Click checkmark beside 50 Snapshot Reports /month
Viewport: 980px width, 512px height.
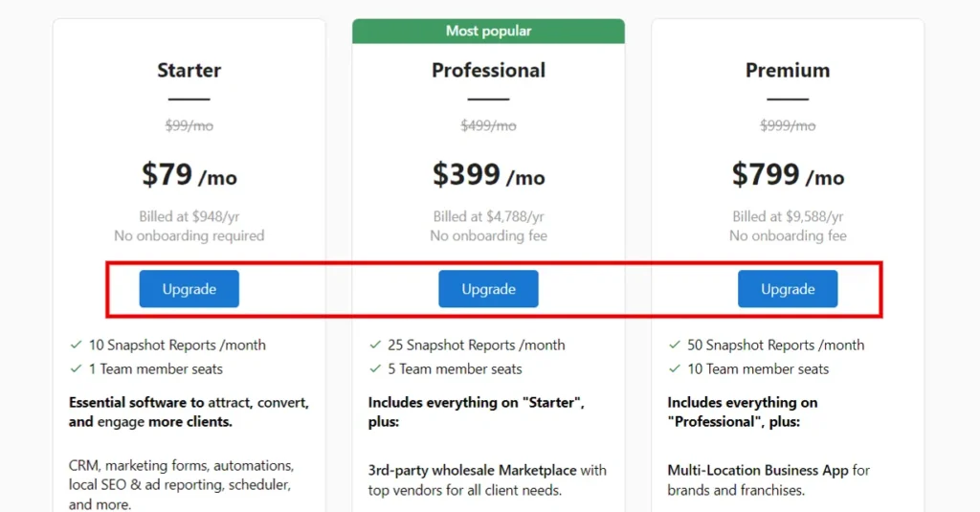pyautogui.click(x=675, y=345)
